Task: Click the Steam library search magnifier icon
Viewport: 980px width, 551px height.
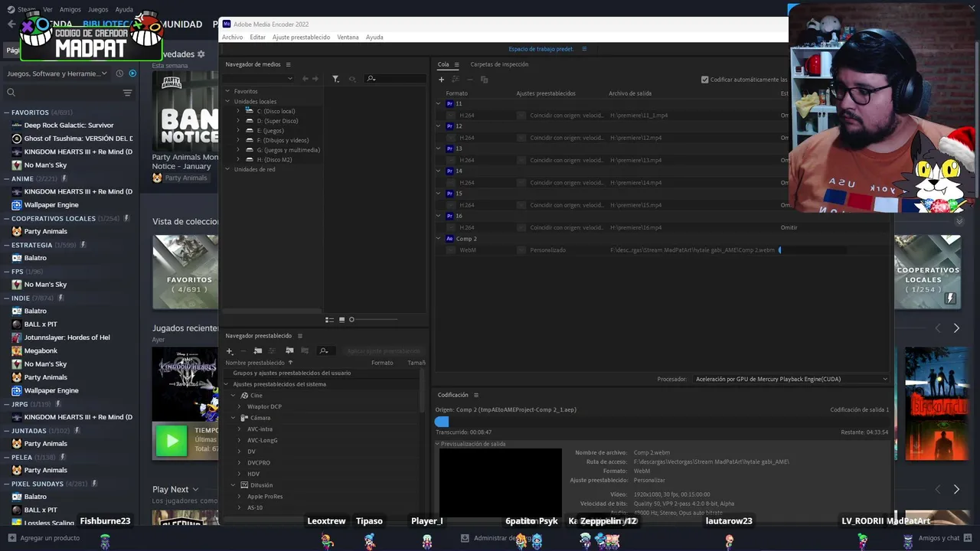Action: (x=11, y=93)
